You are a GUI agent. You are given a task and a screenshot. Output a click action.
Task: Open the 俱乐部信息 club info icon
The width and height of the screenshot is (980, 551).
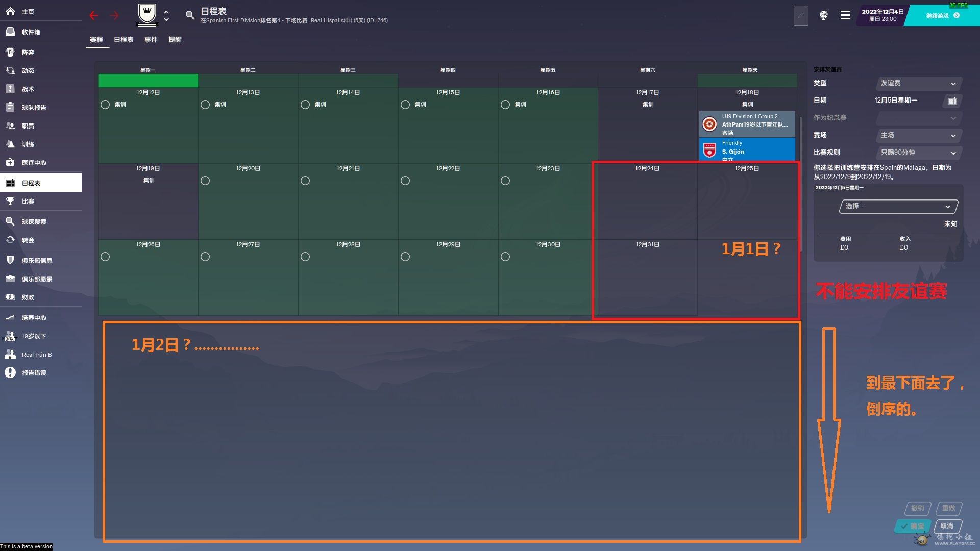coord(10,260)
